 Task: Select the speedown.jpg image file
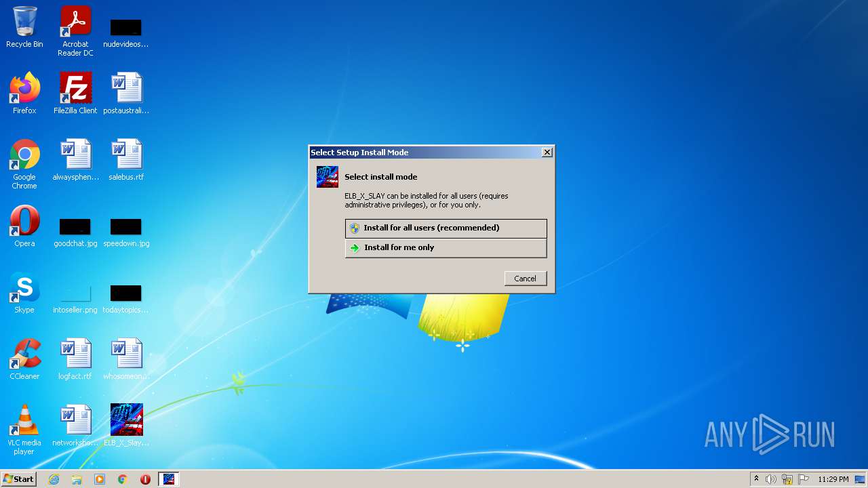(126, 232)
